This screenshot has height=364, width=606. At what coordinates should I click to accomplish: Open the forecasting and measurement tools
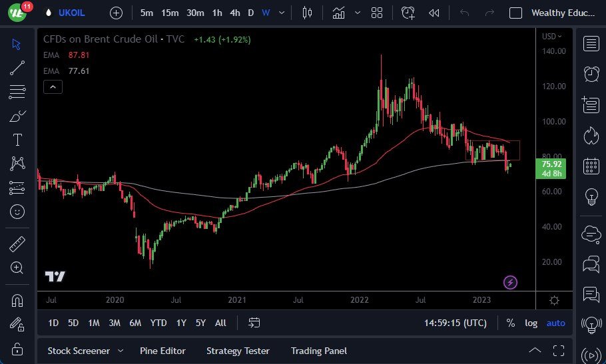pos(17,188)
